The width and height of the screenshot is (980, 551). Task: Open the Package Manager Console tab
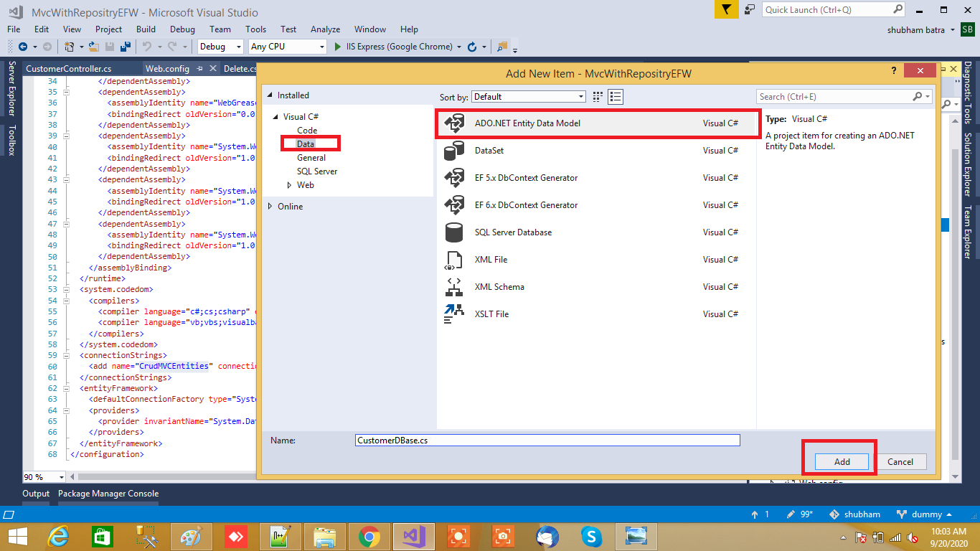108,494
